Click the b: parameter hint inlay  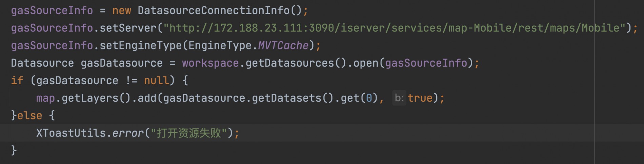(x=399, y=98)
